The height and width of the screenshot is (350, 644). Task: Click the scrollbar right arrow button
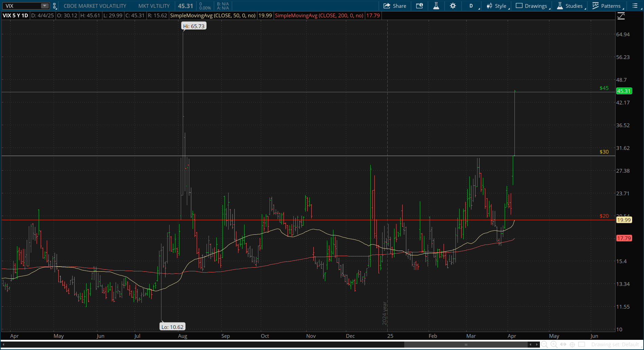click(537, 345)
